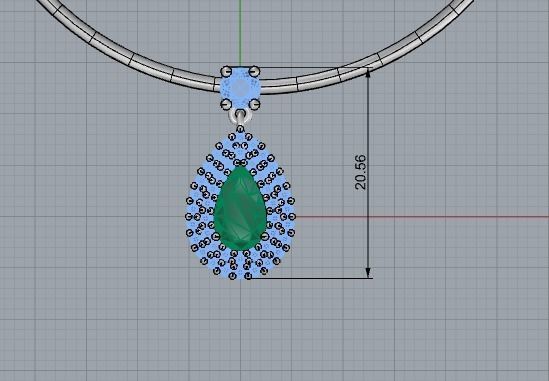Viewport: 549px width, 381px height.
Task: Select the 20.56 dimension text
Action: (360, 172)
